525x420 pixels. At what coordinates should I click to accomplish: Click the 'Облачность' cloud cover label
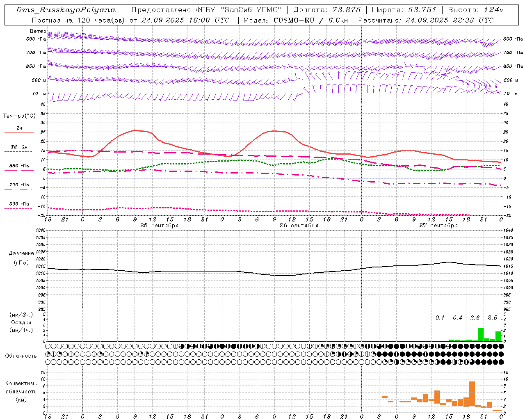click(21, 356)
